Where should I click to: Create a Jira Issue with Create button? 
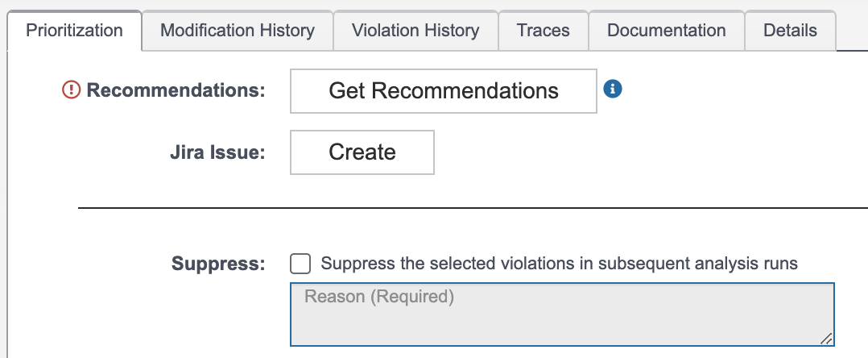click(x=362, y=152)
